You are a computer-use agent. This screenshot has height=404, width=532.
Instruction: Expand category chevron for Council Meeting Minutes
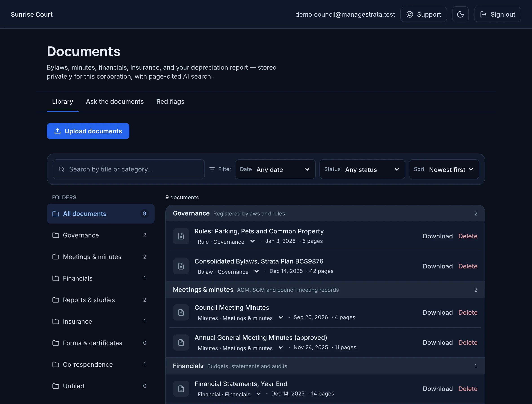point(281,317)
